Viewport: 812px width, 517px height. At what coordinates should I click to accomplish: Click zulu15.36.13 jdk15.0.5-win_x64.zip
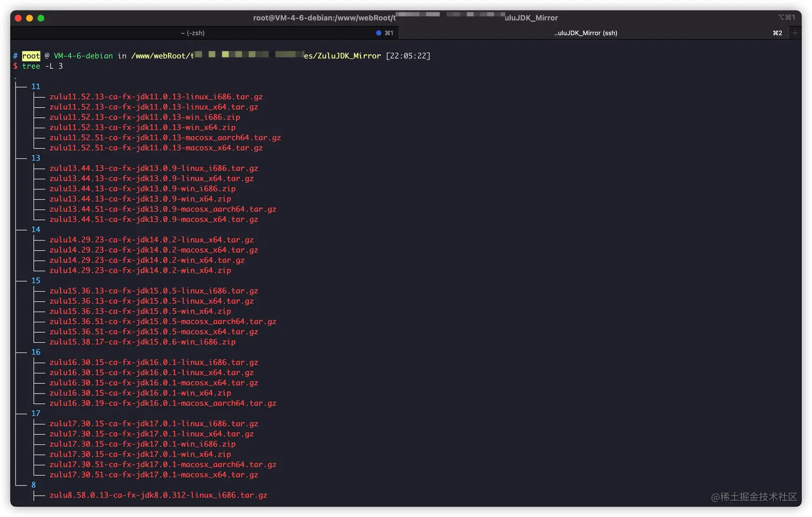[140, 311]
